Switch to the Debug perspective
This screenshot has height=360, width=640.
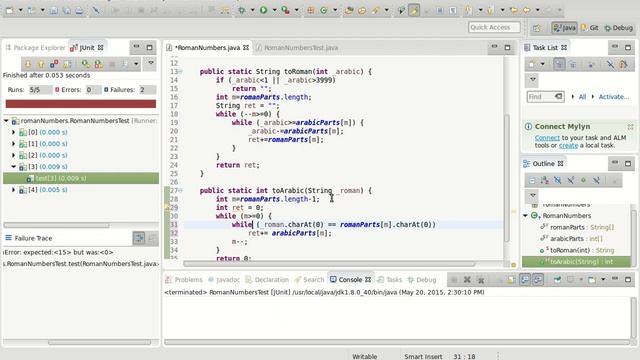point(619,28)
